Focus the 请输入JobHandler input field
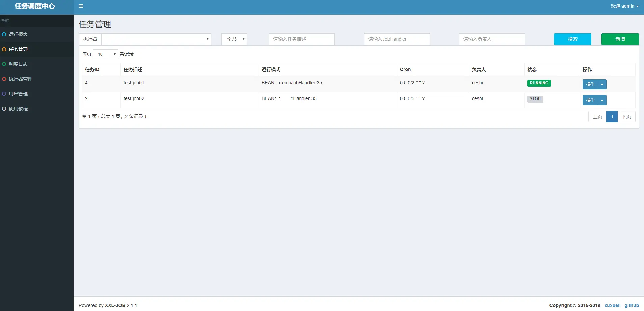Image resolution: width=644 pixels, height=311 pixels. [397, 39]
